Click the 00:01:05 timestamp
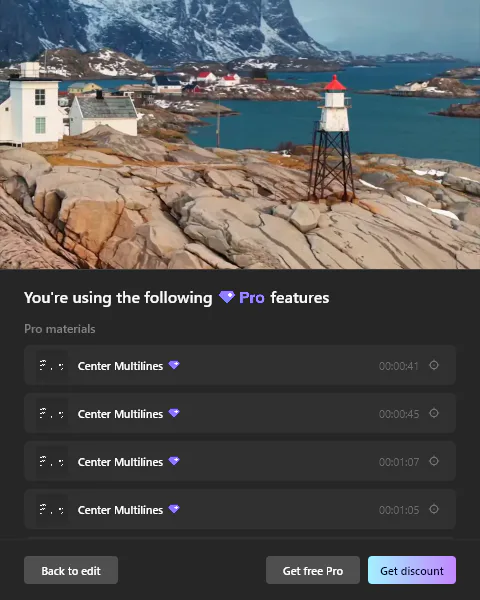Image resolution: width=480 pixels, height=600 pixels. [x=399, y=510]
